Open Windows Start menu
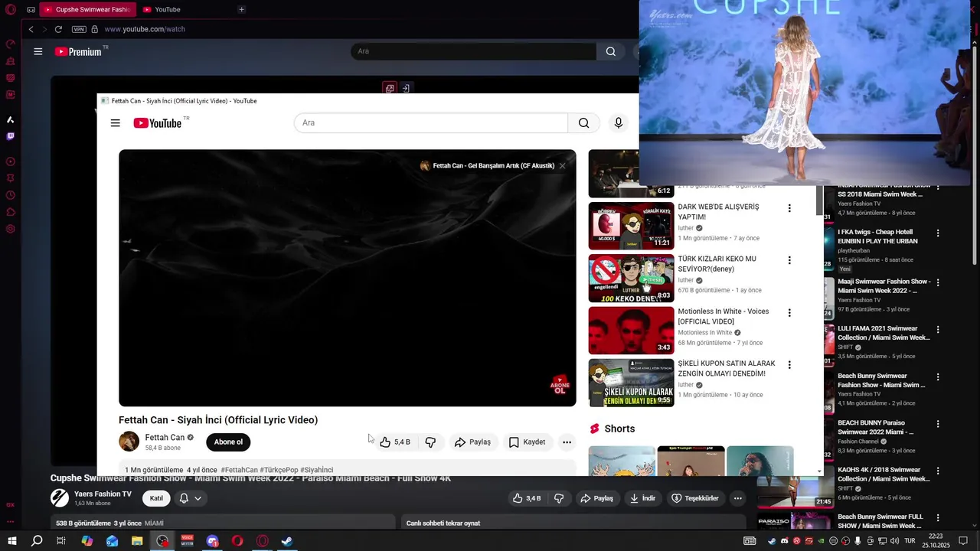Image resolution: width=980 pixels, height=551 pixels. [11, 541]
